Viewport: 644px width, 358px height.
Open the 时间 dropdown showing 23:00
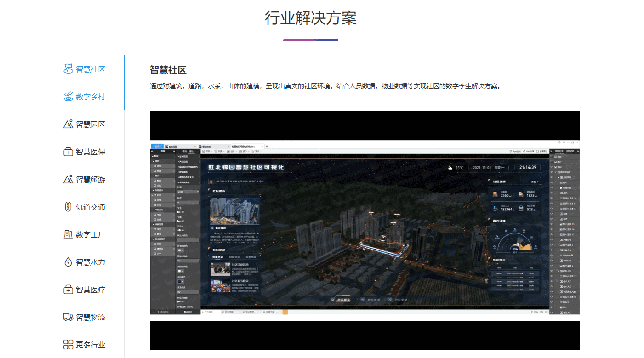pos(187,192)
